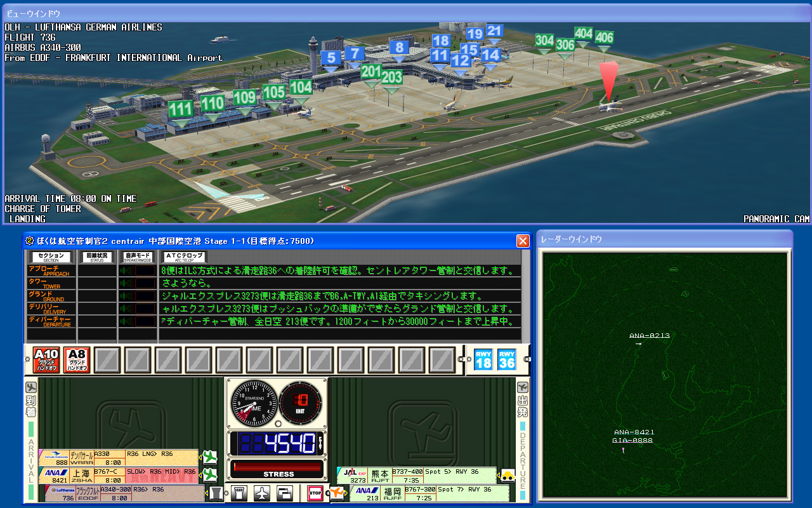The image size is (812, 508).
Task: Toggle speaker mode for the Delivery section
Action: (x=137, y=309)
